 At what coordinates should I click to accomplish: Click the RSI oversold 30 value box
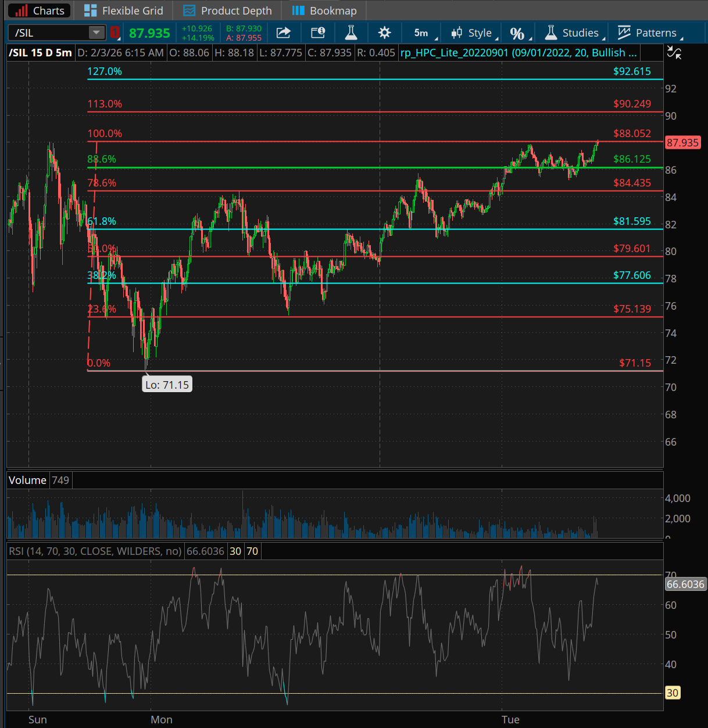235,551
